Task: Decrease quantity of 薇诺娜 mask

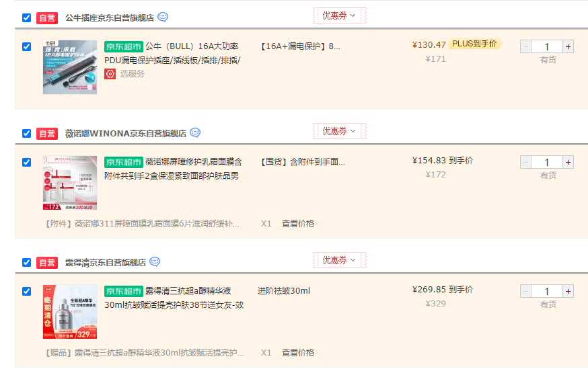Action: tap(525, 162)
